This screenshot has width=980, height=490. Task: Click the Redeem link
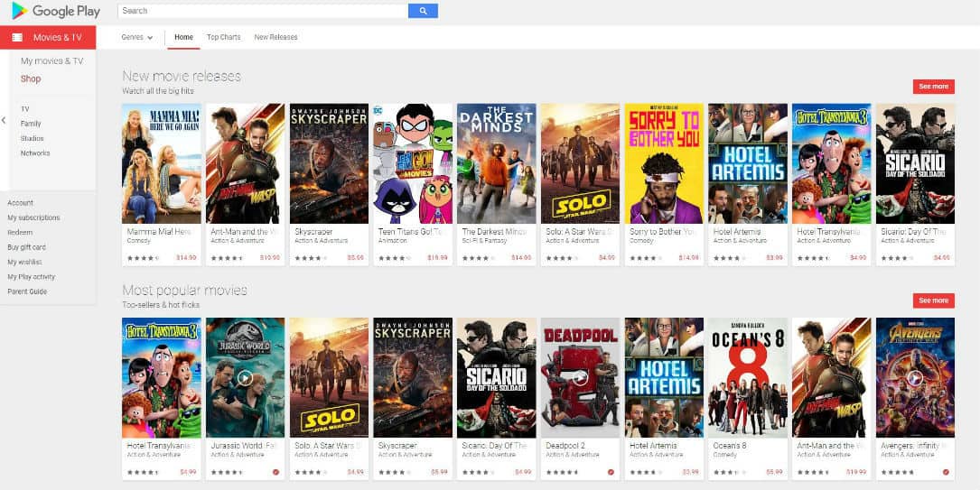20,232
